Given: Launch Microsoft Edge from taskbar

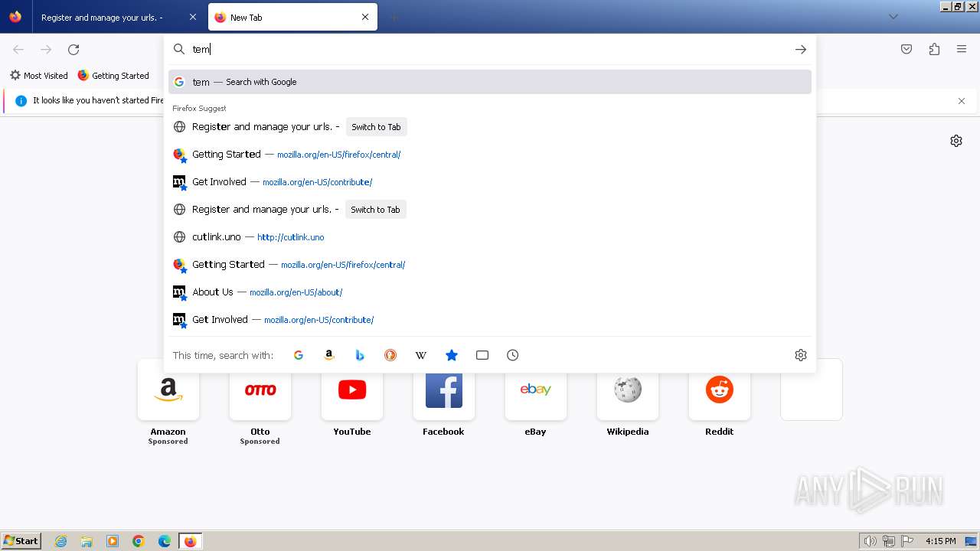Looking at the screenshot, I should tap(165, 541).
